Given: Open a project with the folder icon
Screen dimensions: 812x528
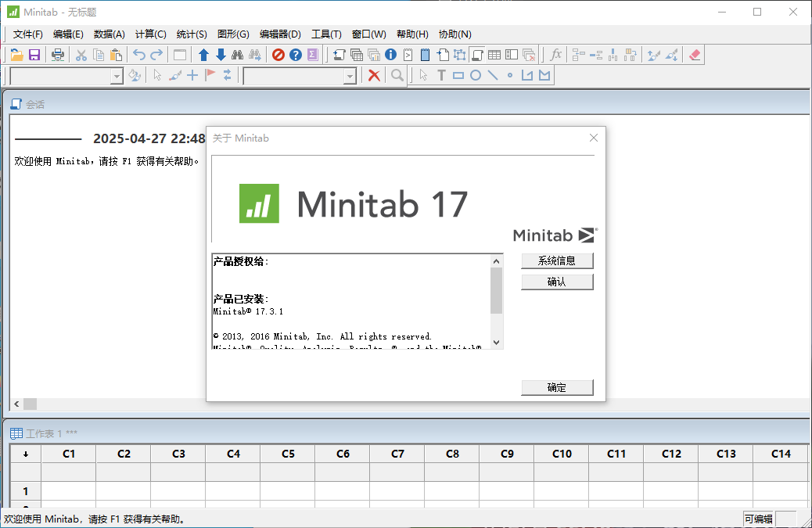Looking at the screenshot, I should pyautogui.click(x=16, y=55).
